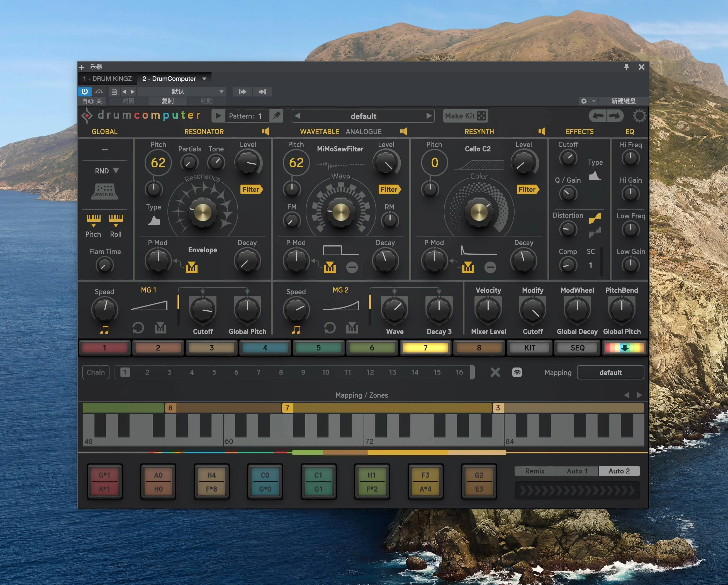Select the KIT tab
728x585 pixels.
tap(529, 348)
